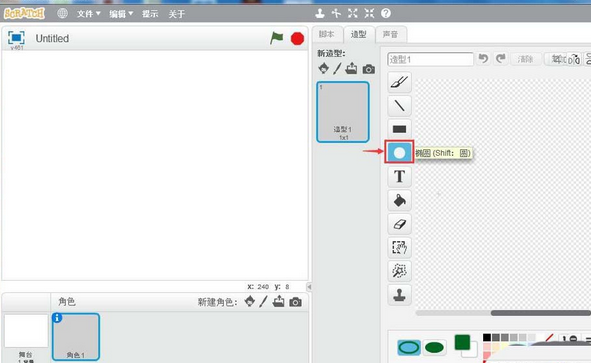The height and width of the screenshot is (363, 591).
Task: Click the green flag to start
Action: [x=277, y=38]
